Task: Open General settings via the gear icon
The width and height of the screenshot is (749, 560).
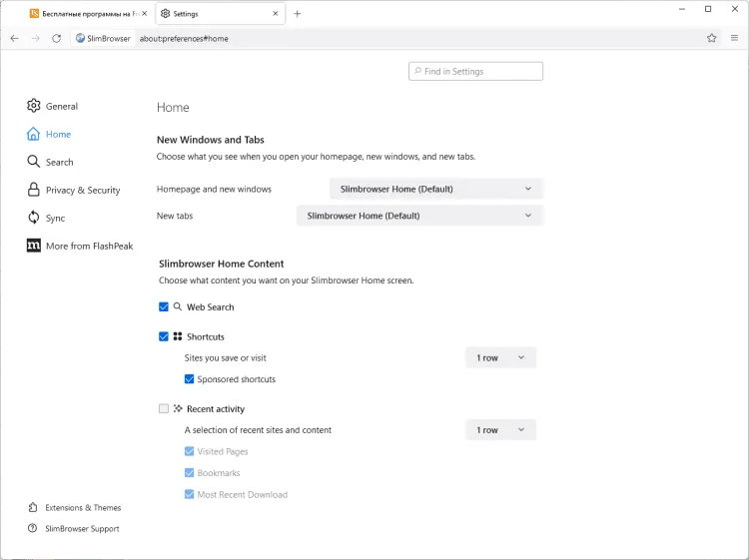Action: click(x=34, y=106)
